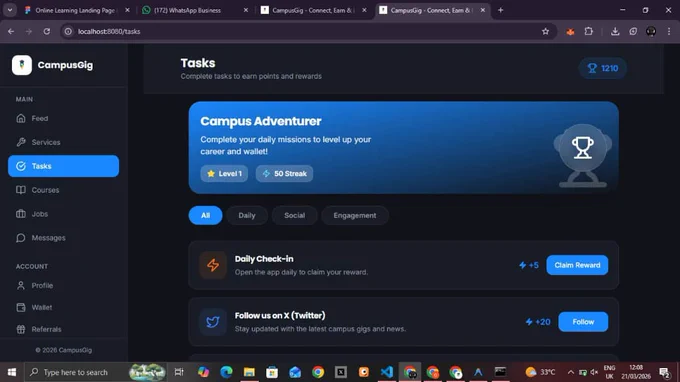Show hidden system tray icons
680x382 pixels.
pos(571,372)
